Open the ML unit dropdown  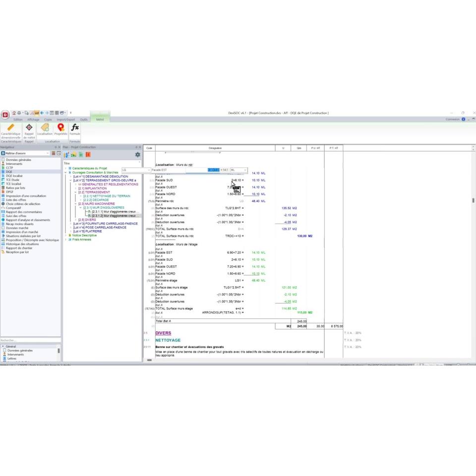tap(244, 170)
